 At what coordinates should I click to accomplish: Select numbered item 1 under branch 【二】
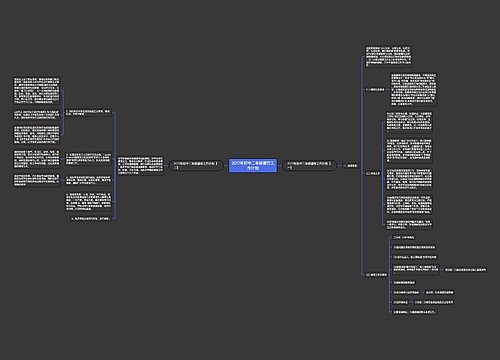(88, 112)
